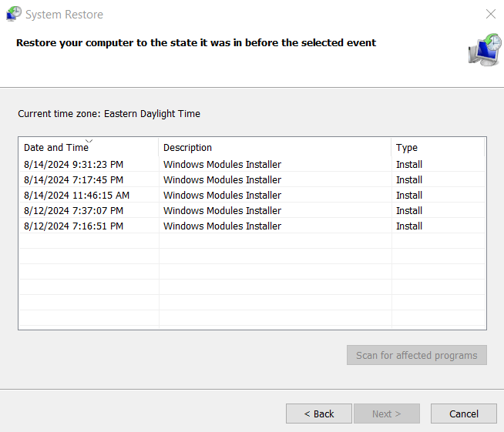Select restore point 8/14/2024 7:17:45 PM

point(252,180)
